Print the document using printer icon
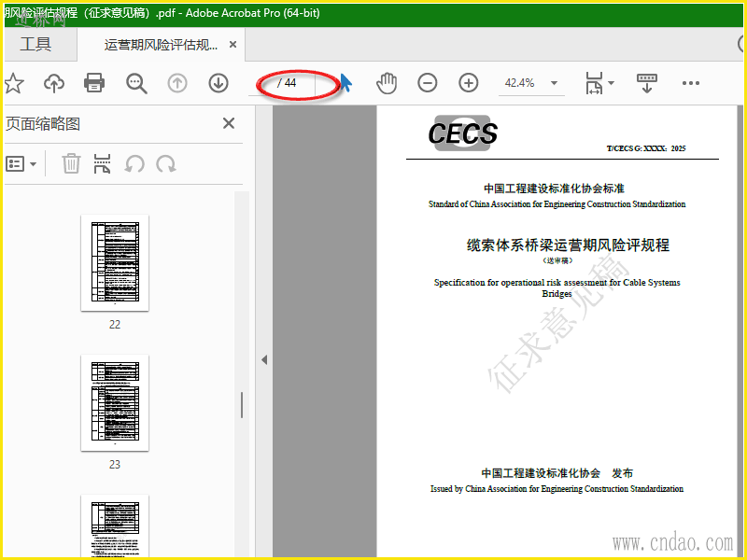The width and height of the screenshot is (747, 560). coord(94,83)
